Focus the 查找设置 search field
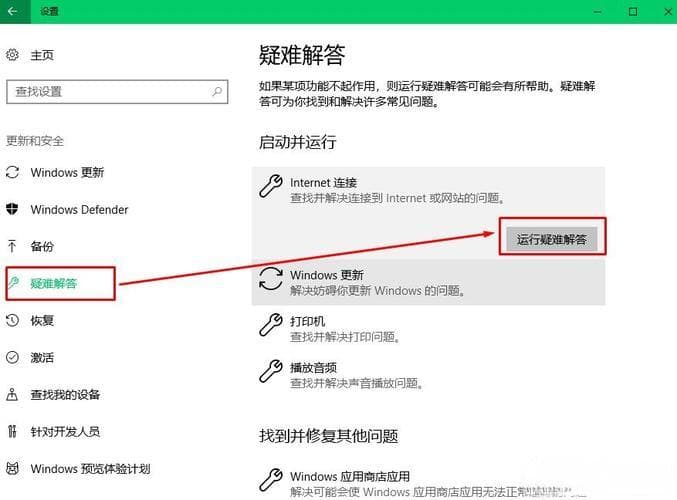 click(117, 92)
